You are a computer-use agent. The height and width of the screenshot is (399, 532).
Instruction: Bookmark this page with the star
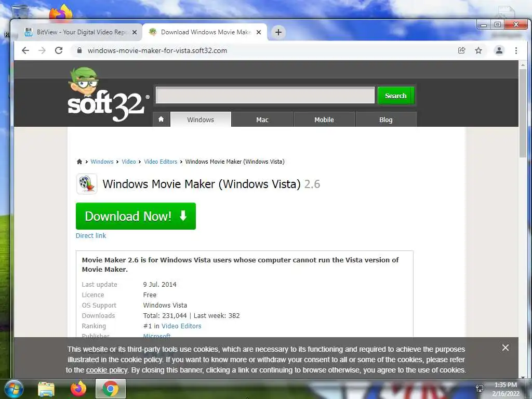[478, 50]
